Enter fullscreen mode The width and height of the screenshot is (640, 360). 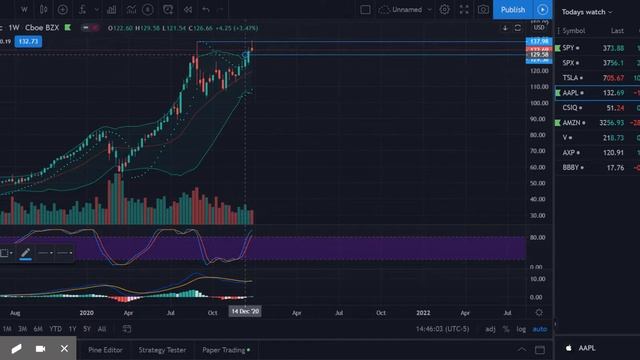pyautogui.click(x=464, y=9)
